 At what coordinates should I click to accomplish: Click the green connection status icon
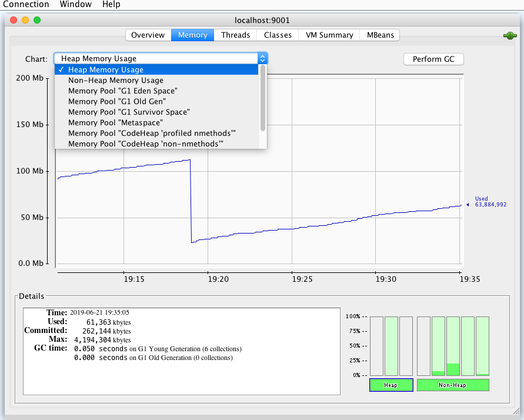tap(509, 36)
